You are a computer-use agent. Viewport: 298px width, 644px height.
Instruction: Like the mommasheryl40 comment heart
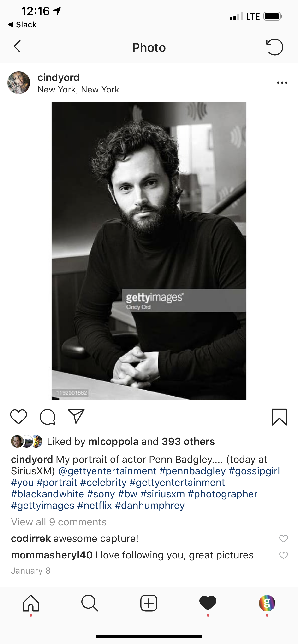point(283,555)
